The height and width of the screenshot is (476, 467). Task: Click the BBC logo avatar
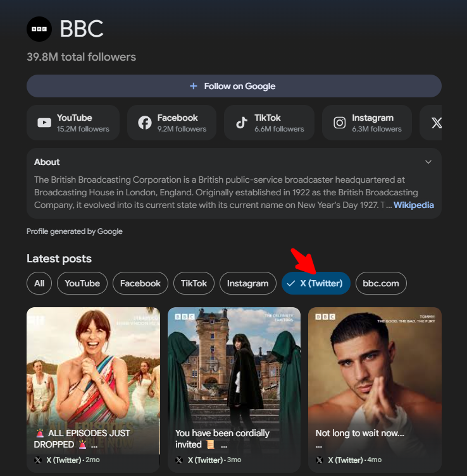click(x=39, y=29)
